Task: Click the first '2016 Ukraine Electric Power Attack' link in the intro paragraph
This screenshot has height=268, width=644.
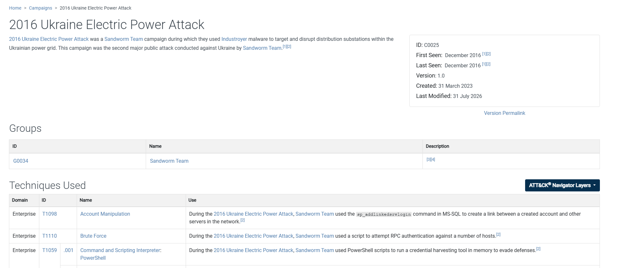Action: 49,39
